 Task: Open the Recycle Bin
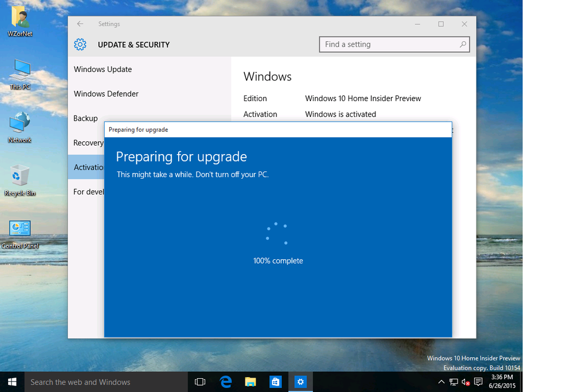click(x=20, y=180)
